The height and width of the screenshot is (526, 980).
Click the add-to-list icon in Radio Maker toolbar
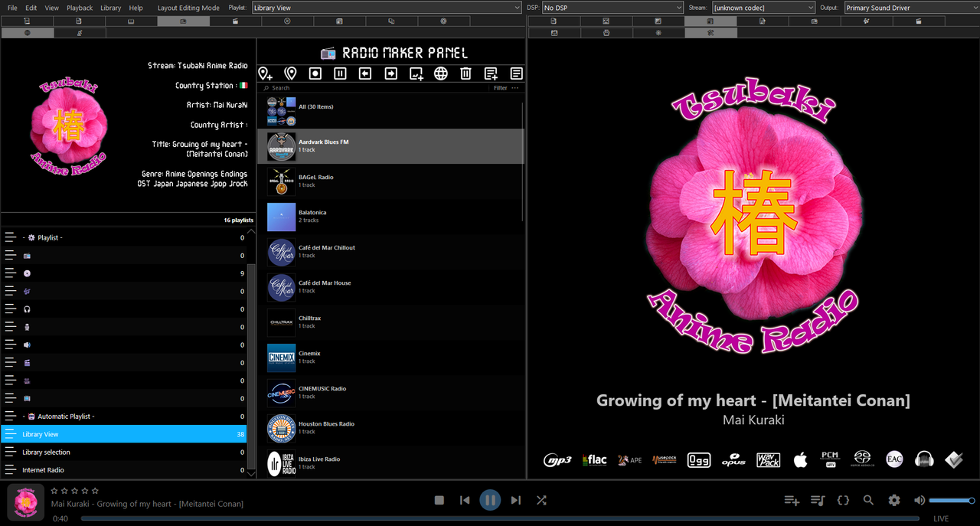491,74
